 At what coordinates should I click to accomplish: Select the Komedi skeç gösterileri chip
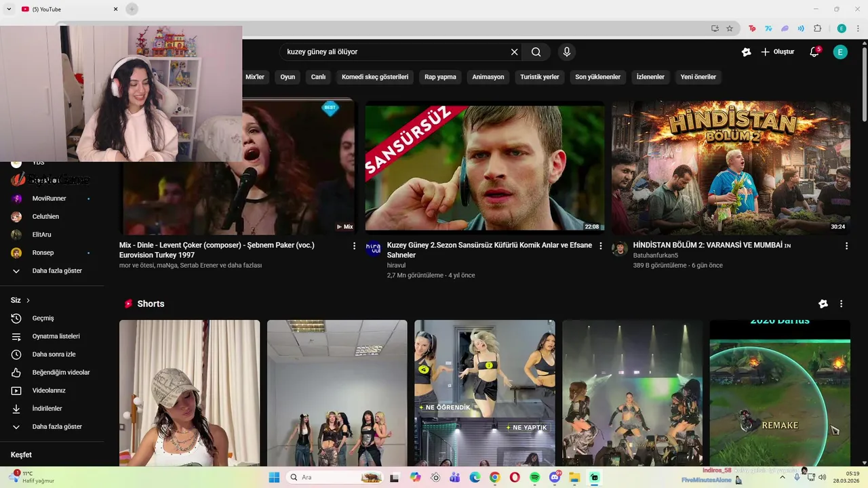click(375, 77)
